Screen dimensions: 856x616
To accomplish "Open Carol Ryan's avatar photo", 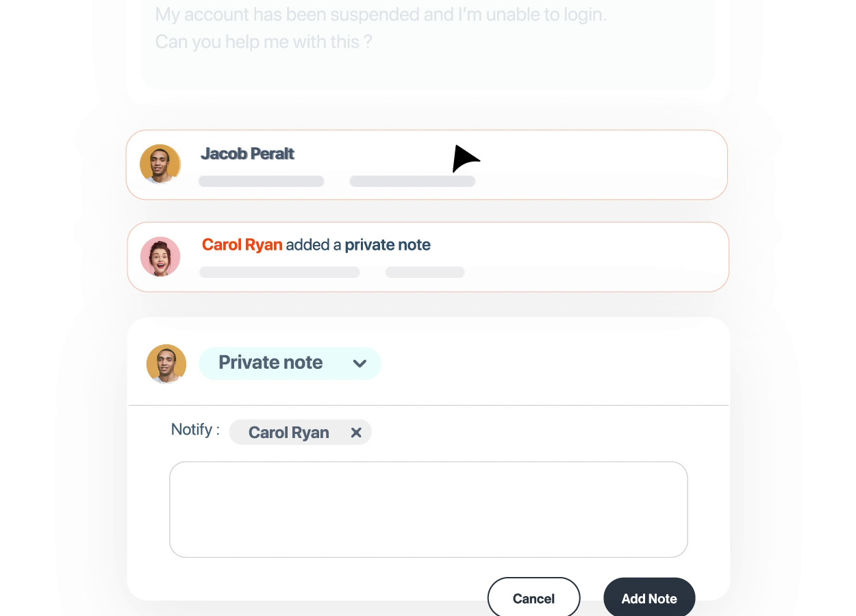I will (160, 257).
